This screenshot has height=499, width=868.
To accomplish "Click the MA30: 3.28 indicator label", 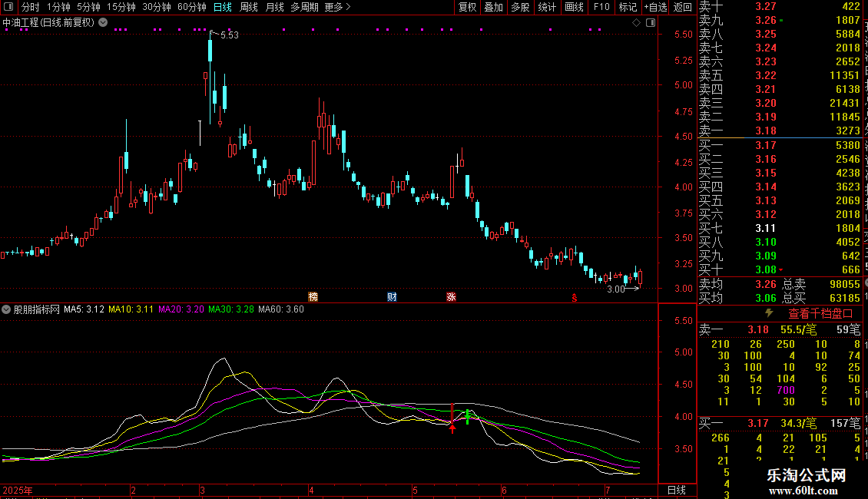I will point(231,309).
